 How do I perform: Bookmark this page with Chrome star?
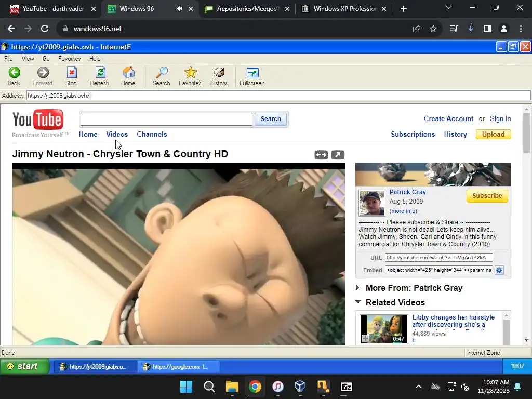[433, 29]
